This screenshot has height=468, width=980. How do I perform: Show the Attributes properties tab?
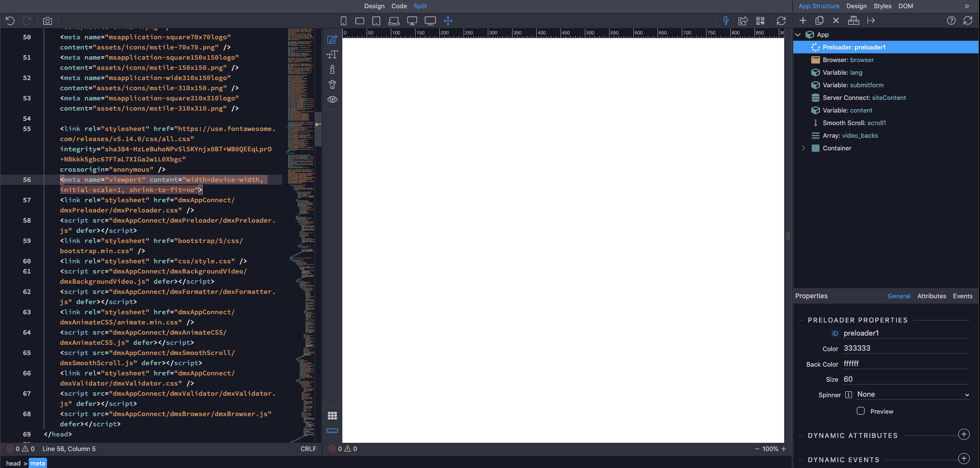point(932,296)
